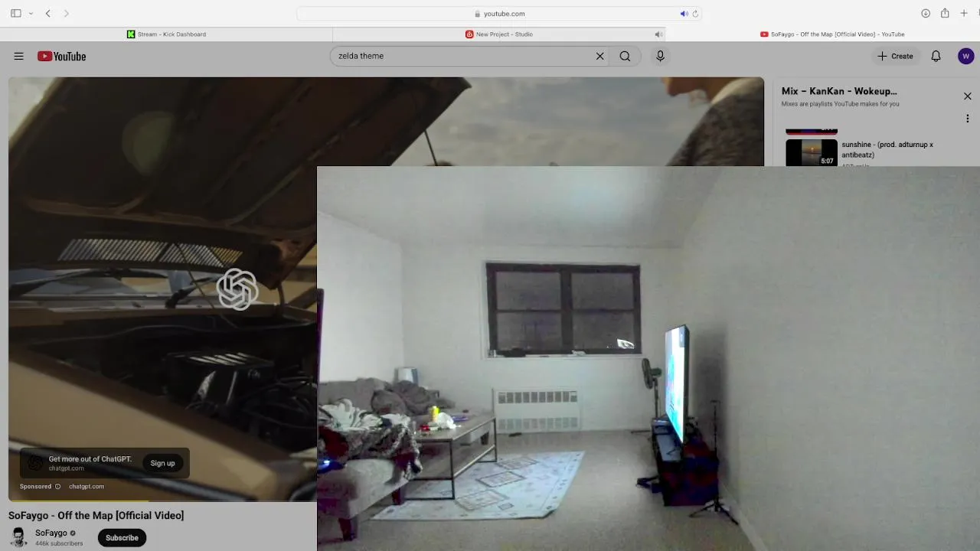Select 'sunshine - (prod. adturnup x antibeatz)' title
The height and width of the screenshot is (551, 980).
click(887, 149)
